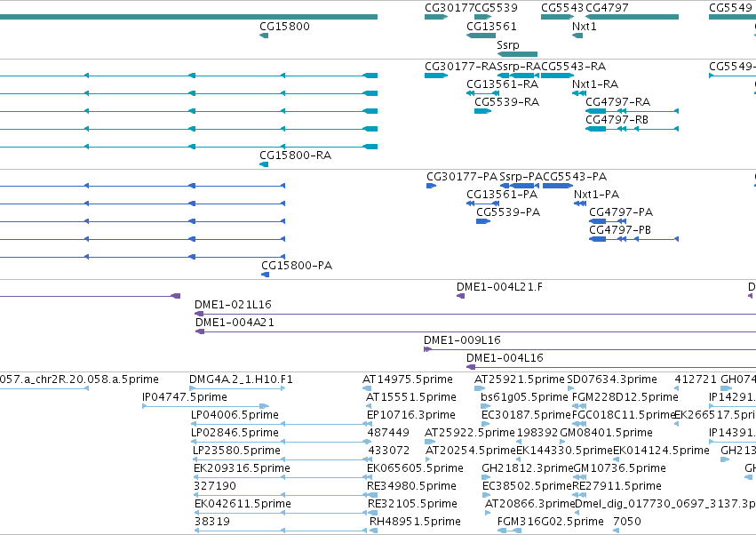The width and height of the screenshot is (756, 535).
Task: Click the Nxt1-PA protein label
Action: click(596, 195)
